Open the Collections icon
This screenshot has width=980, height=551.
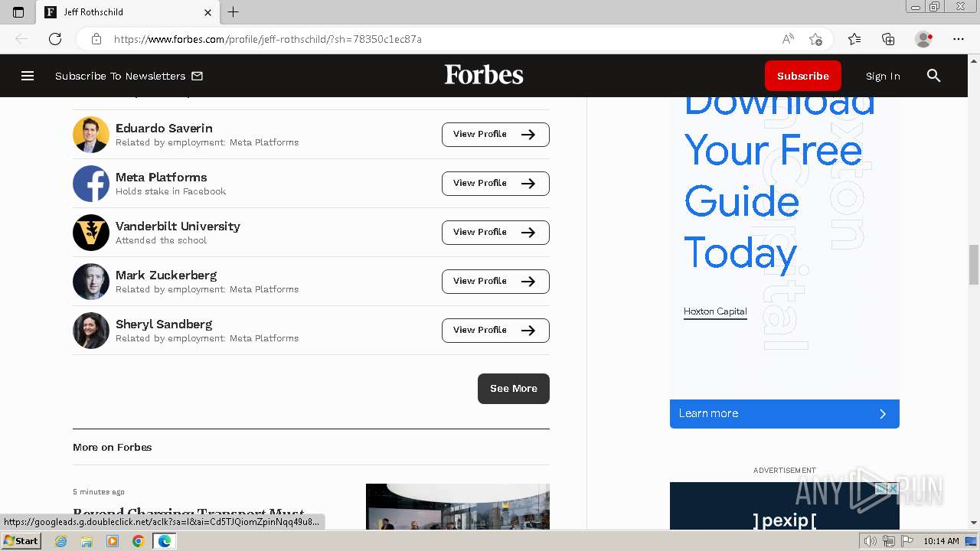pyautogui.click(x=888, y=39)
